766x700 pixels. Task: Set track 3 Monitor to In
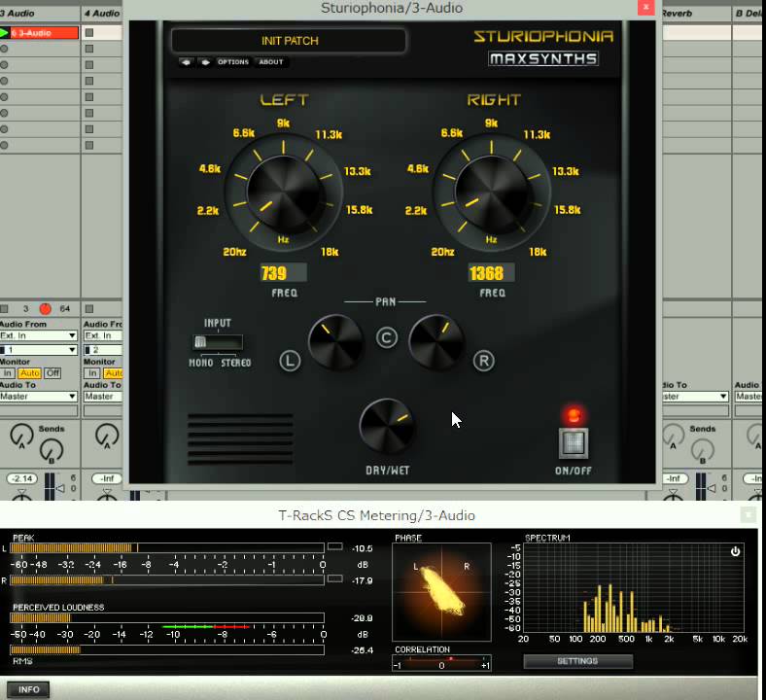click(8, 373)
